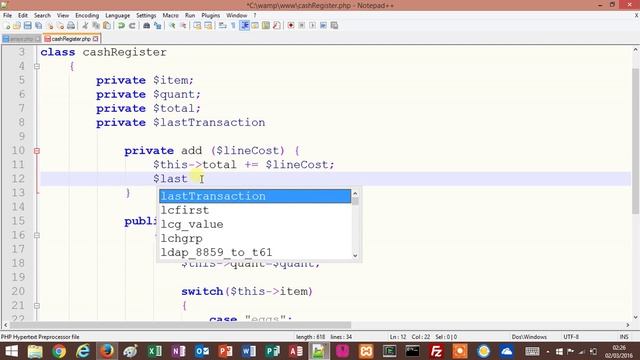
Task: Click the Save Recorded Macro icon
Action: [334, 25]
